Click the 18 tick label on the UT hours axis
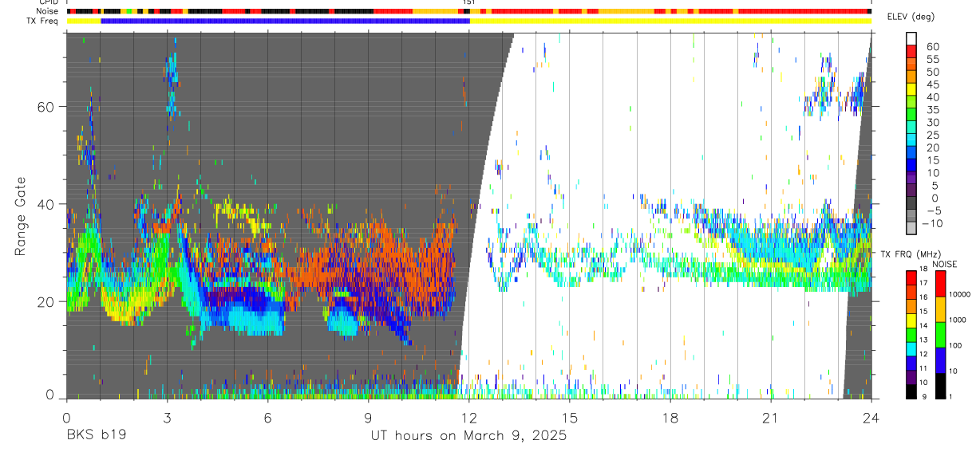 (670, 418)
